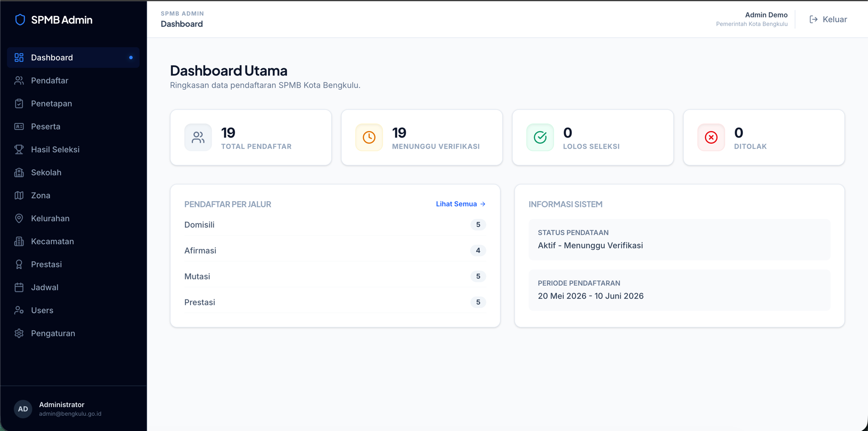
Task: Click the Menunggu Verifikasi clock icon
Action: point(369,137)
